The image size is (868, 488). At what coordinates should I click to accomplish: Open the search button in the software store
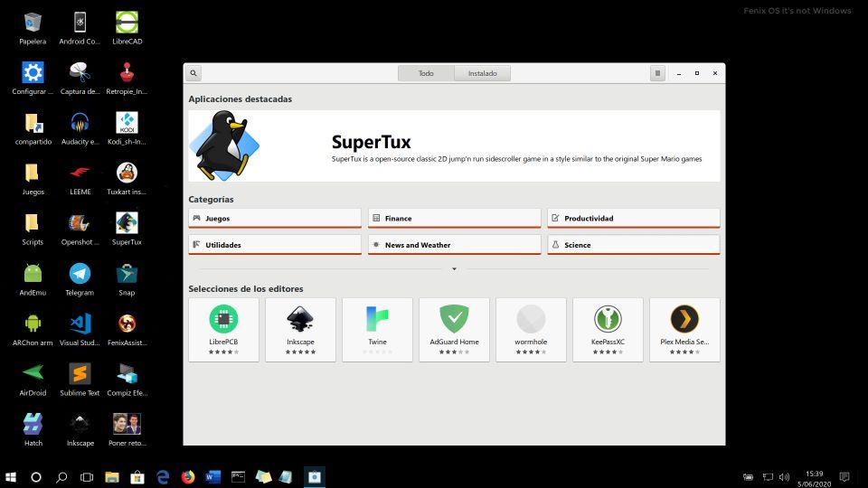click(193, 73)
